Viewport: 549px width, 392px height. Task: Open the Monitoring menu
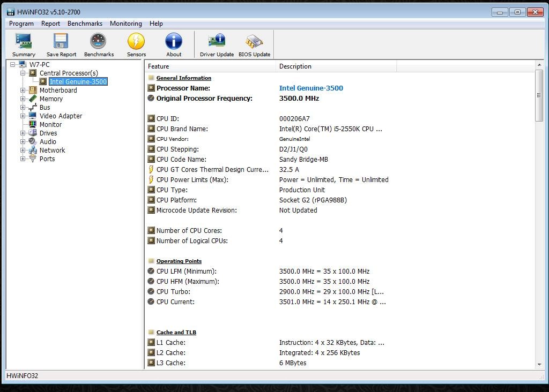pos(125,24)
